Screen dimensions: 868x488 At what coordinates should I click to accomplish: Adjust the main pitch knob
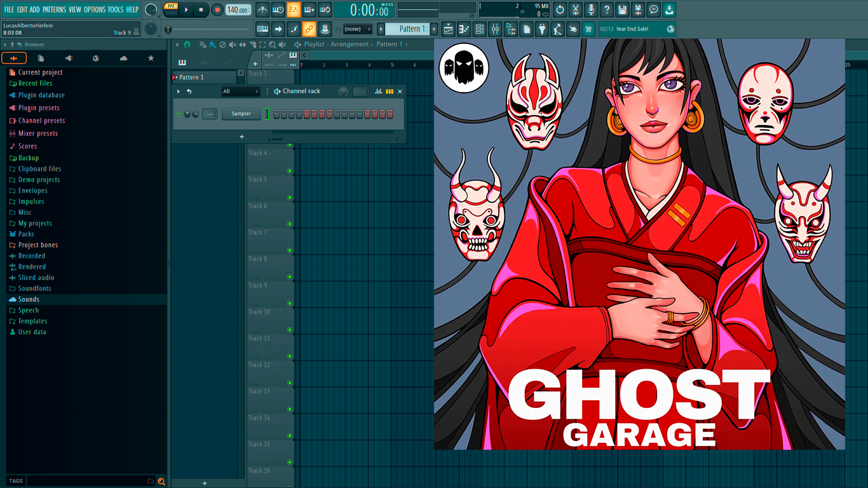(151, 29)
